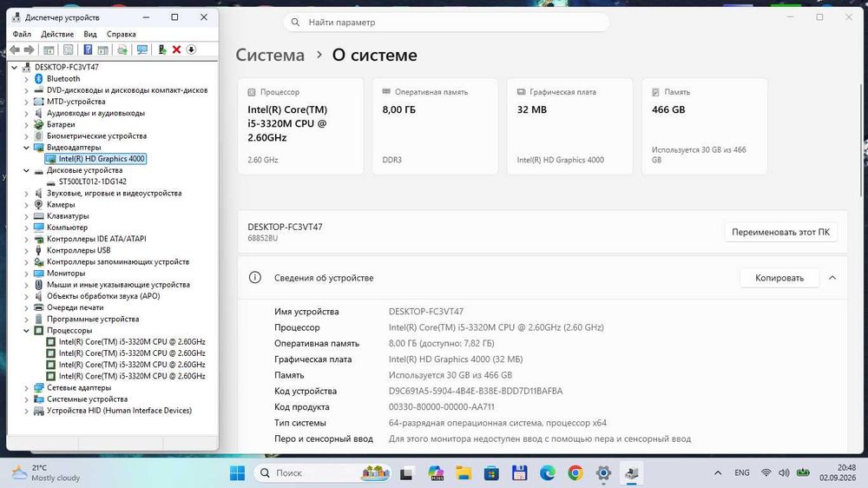The height and width of the screenshot is (488, 868).
Task: Collapse the Дисковые устройства category
Action: click(x=26, y=170)
